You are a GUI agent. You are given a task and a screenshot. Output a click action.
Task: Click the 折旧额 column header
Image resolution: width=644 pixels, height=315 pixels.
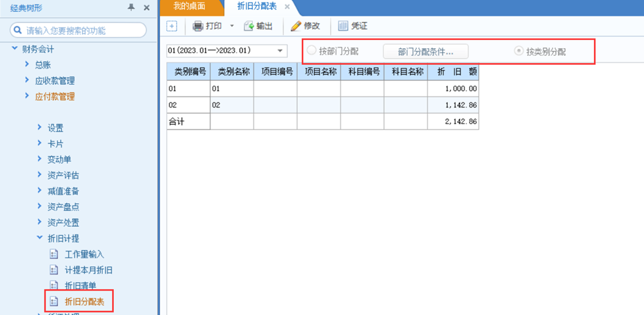[x=454, y=72]
